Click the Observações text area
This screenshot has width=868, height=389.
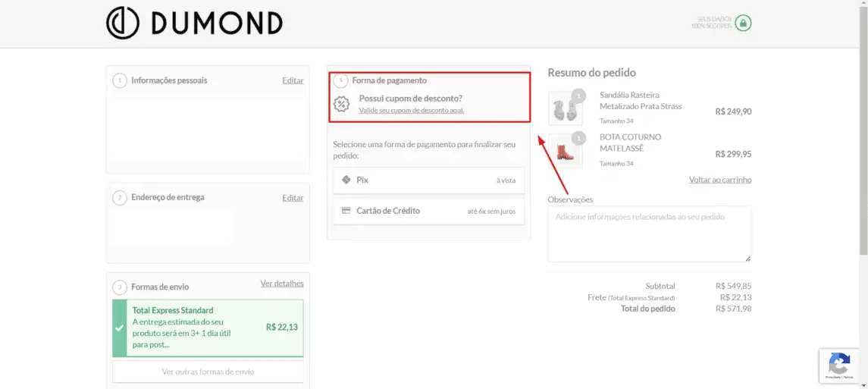(x=650, y=234)
